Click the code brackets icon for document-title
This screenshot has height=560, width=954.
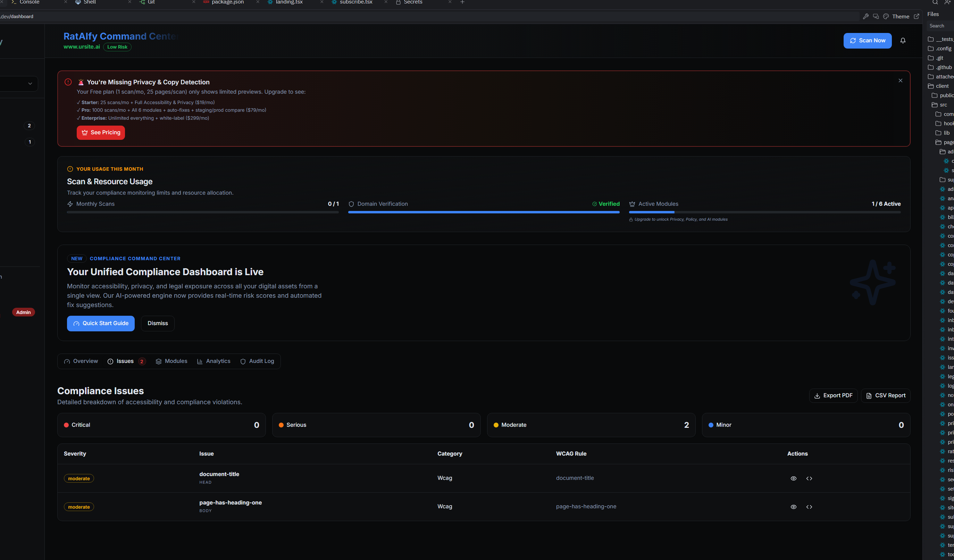[x=809, y=478]
